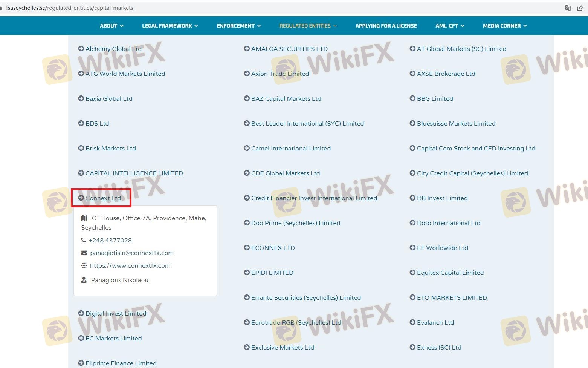
Task: Expand Exclusive Markets Ltd details
Action: click(x=283, y=347)
